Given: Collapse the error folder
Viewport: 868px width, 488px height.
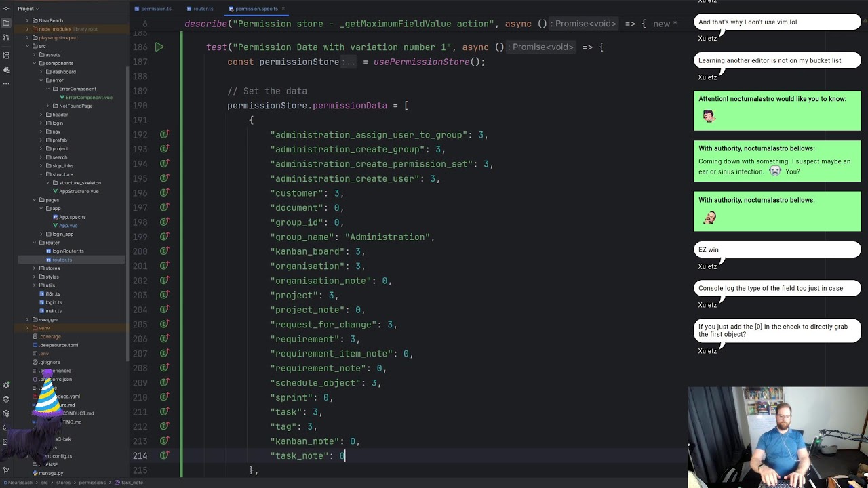Looking at the screenshot, I should pyautogui.click(x=41, y=80).
